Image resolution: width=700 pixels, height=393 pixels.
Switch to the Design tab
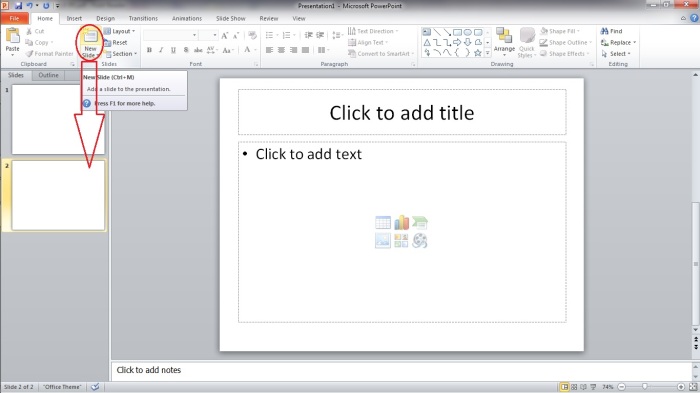coord(105,18)
